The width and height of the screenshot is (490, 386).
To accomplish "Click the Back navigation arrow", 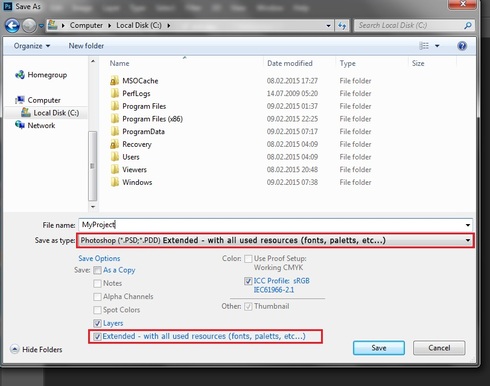I will click(x=12, y=26).
